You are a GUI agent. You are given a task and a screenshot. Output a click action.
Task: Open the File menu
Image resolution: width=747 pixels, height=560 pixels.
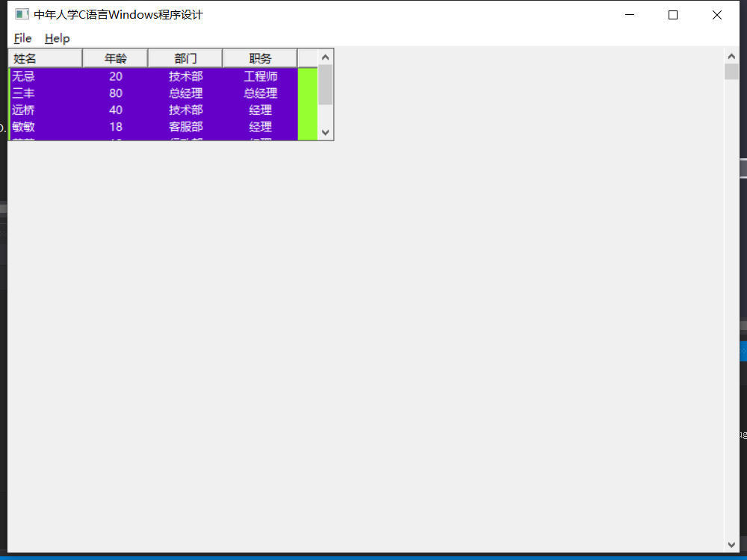click(x=23, y=38)
